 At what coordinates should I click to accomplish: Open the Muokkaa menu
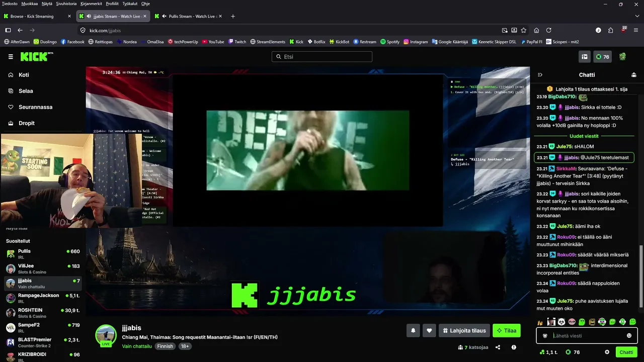click(x=29, y=4)
